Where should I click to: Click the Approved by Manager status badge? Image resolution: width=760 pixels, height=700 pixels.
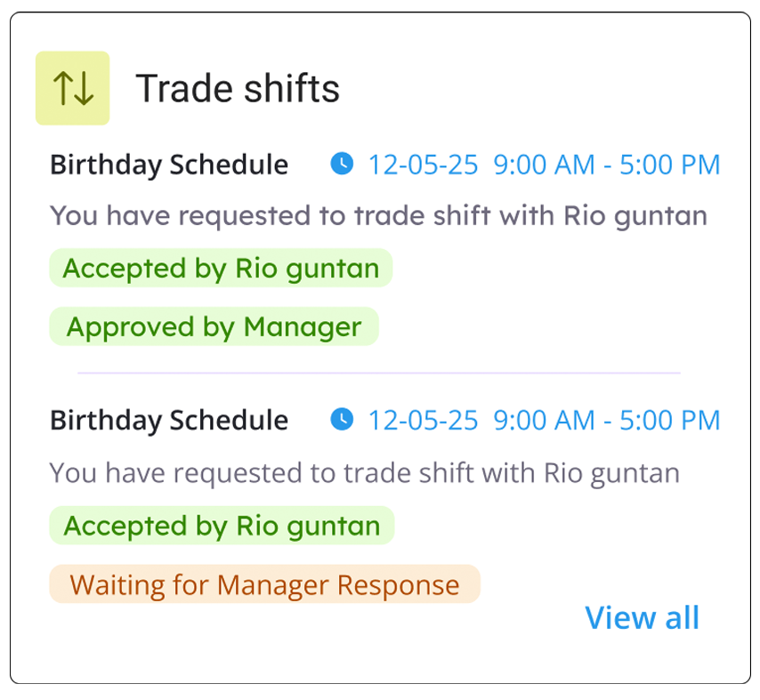pyautogui.click(x=214, y=327)
